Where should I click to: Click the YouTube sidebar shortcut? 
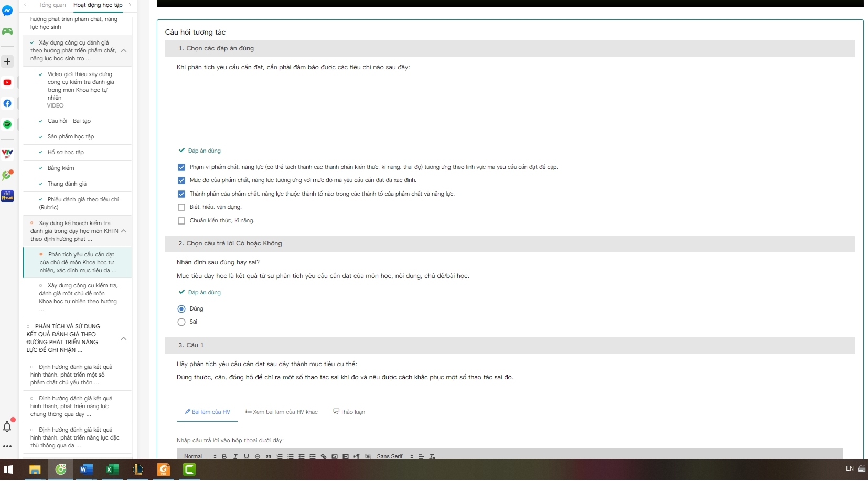[7, 82]
